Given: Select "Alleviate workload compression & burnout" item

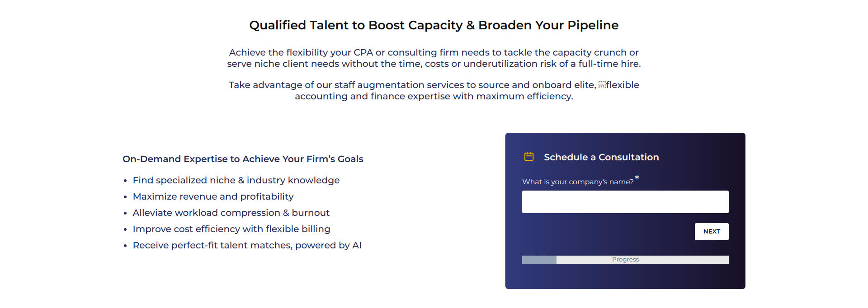Looking at the screenshot, I should [231, 213].
